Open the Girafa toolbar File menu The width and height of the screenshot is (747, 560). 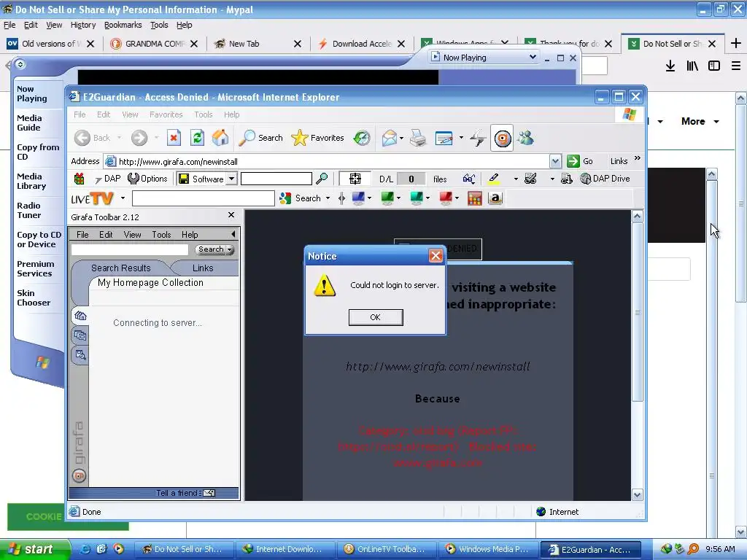[82, 234]
